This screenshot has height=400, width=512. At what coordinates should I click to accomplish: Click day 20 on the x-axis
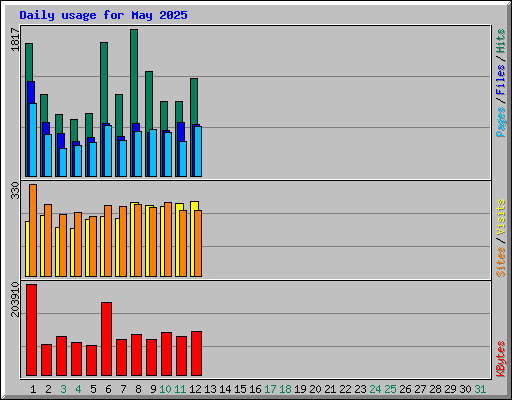pos(315,389)
